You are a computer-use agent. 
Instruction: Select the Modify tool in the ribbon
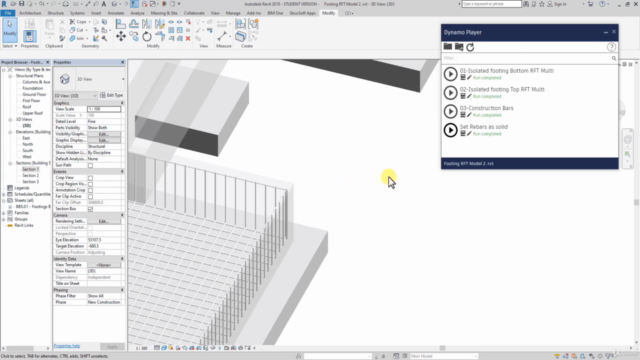[10, 30]
